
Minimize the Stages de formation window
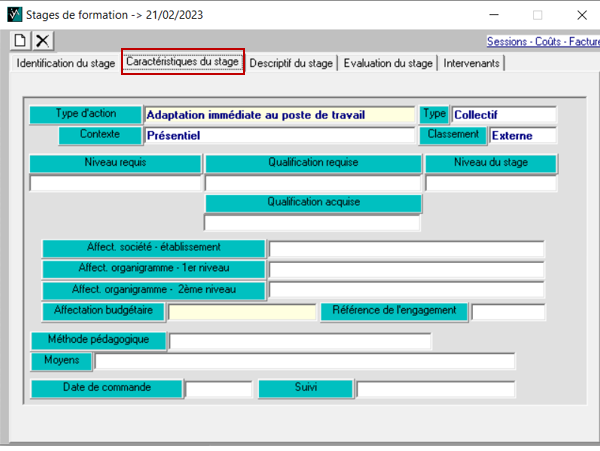click(x=491, y=15)
